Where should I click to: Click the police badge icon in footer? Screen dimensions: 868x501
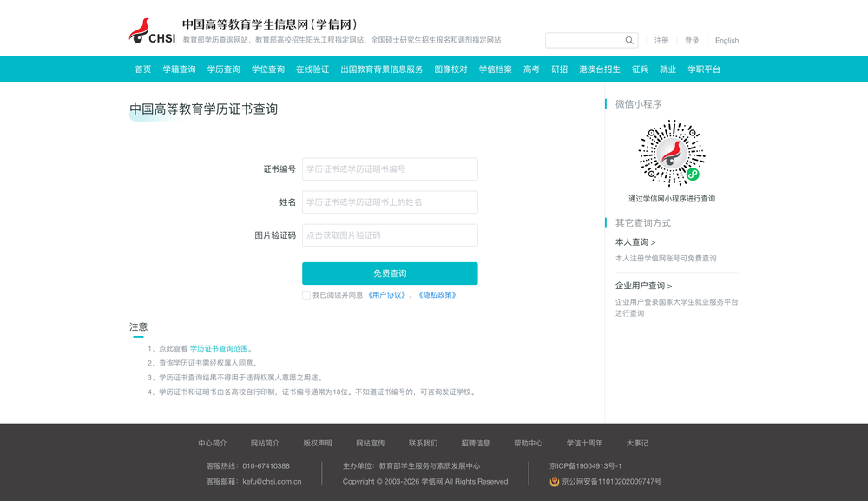(x=554, y=482)
